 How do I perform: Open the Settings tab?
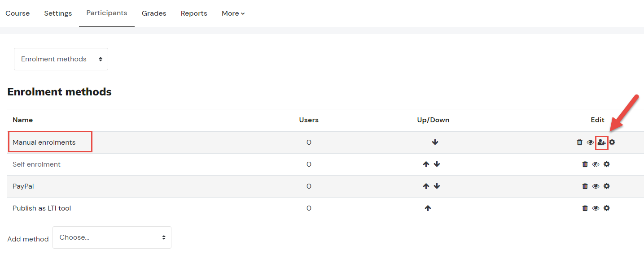pyautogui.click(x=58, y=13)
